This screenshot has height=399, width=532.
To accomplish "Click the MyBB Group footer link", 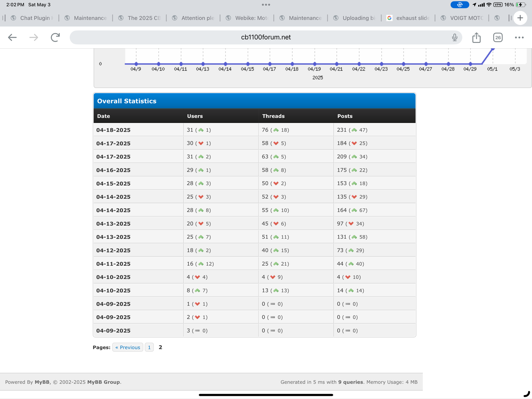I will click(x=103, y=382).
